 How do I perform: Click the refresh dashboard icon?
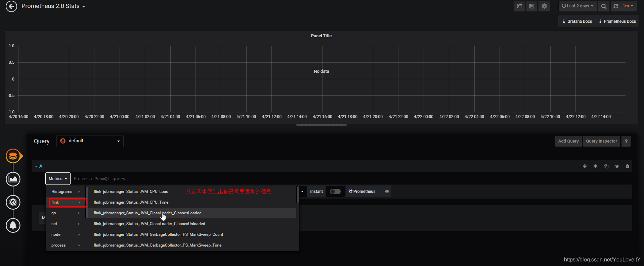pos(616,6)
